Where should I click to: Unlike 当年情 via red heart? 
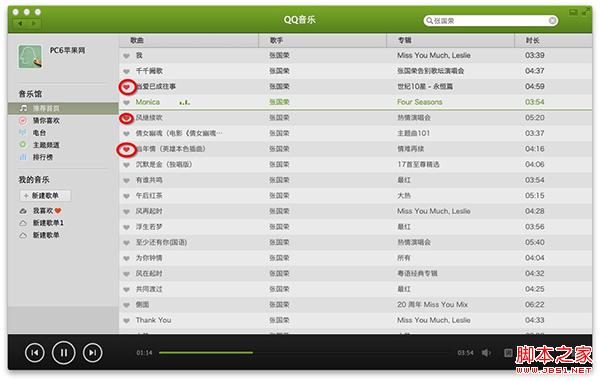pyautogui.click(x=126, y=150)
